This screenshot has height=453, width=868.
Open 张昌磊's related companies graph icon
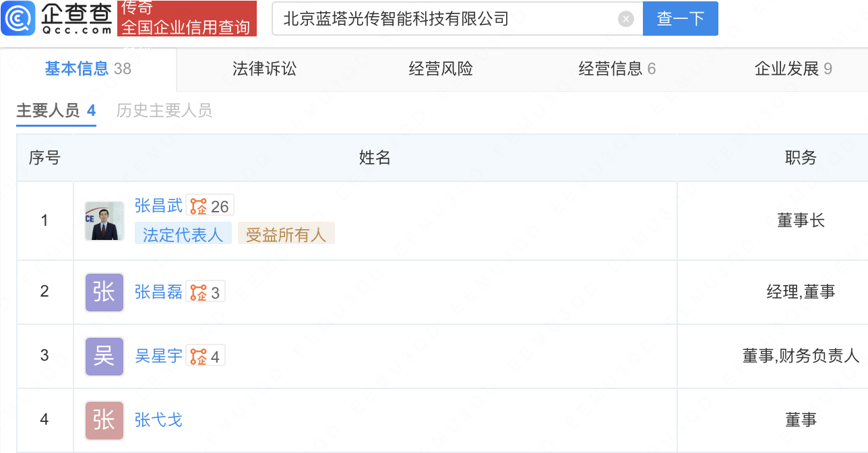pyautogui.click(x=198, y=292)
